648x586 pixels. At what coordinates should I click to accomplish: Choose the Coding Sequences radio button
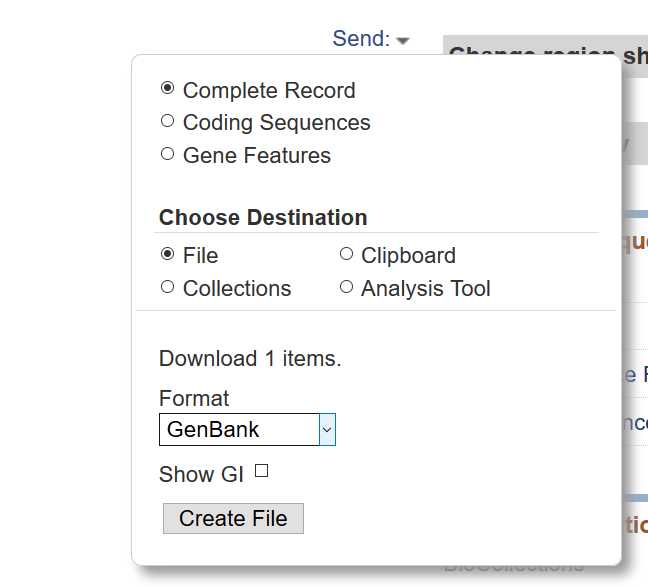pos(167,121)
